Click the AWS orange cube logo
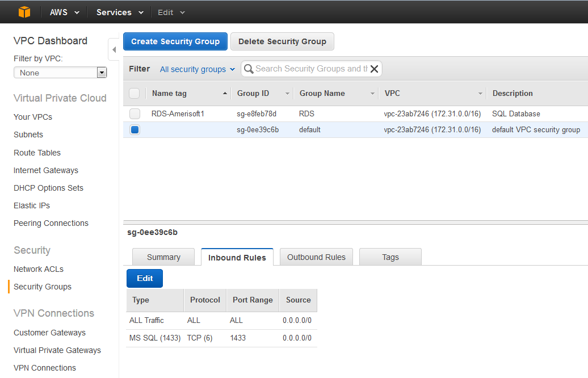Screen dimensions: 588x378 (x=24, y=12)
